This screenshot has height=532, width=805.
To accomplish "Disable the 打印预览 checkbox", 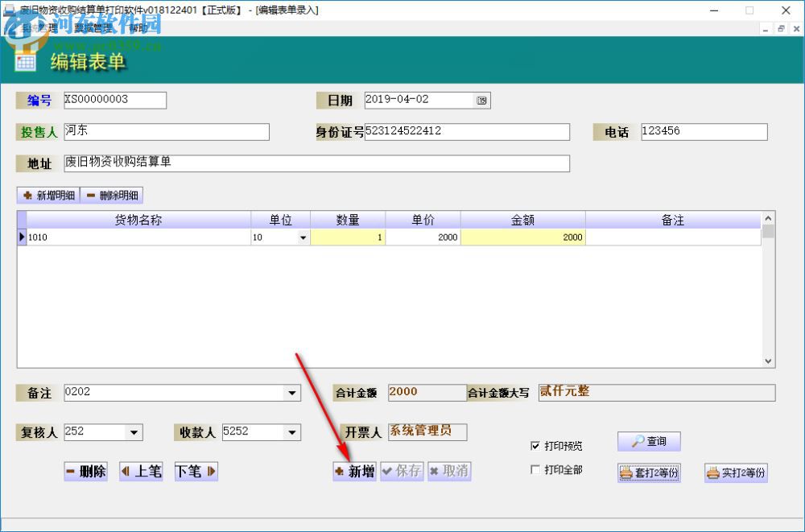I will click(x=535, y=446).
